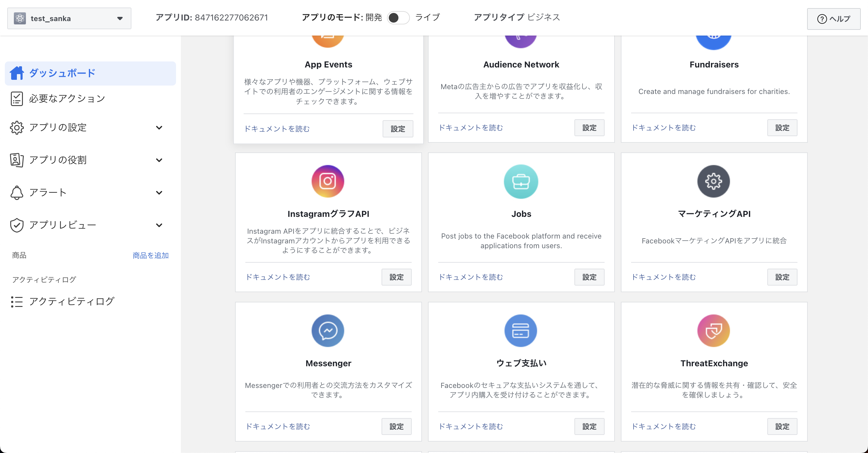
Task: Open 必要なアクション in the sidebar
Action: click(x=67, y=99)
